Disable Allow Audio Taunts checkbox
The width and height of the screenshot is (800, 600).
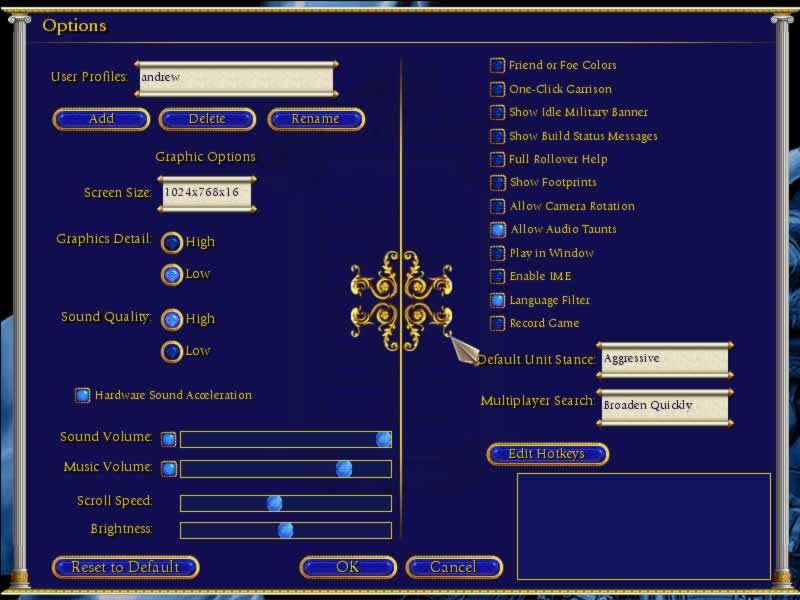pos(497,230)
